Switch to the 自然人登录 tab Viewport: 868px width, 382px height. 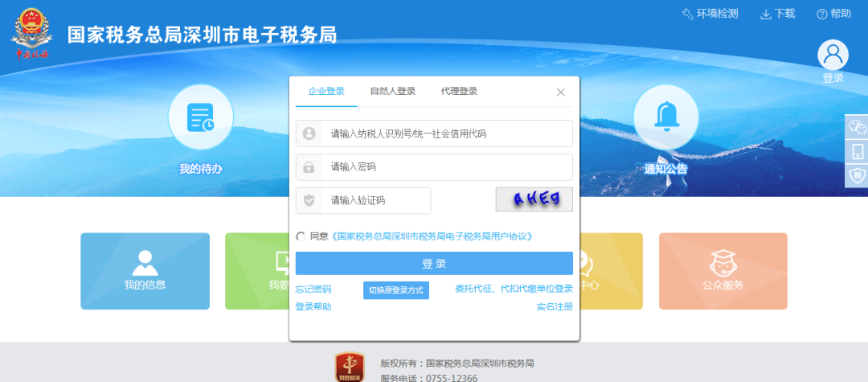pyautogui.click(x=392, y=92)
